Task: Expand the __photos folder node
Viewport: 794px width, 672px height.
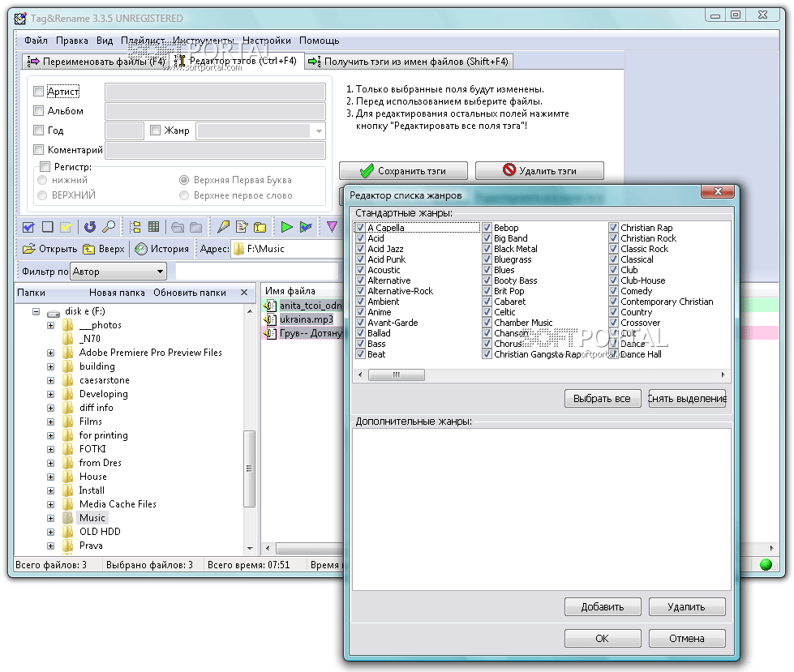Action: (50, 325)
